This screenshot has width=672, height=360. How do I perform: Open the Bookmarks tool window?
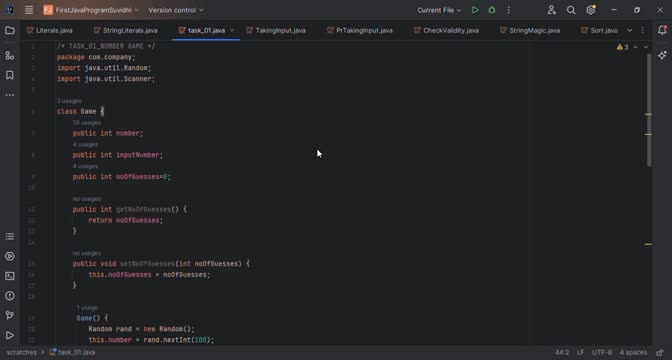[x=9, y=75]
